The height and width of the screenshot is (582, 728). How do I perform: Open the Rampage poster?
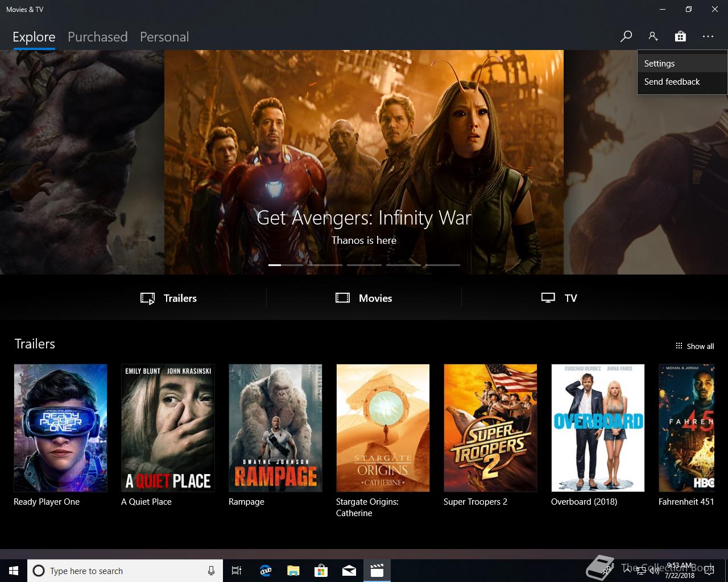click(x=275, y=428)
